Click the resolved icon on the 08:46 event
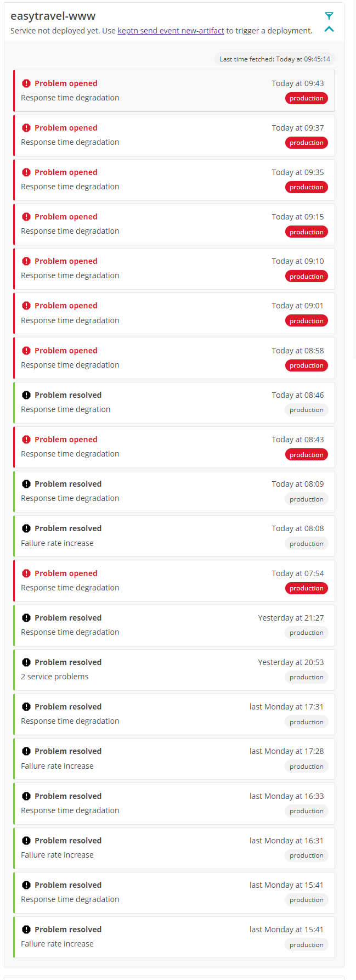Viewport: 356px width, 980px height. pos(26,395)
